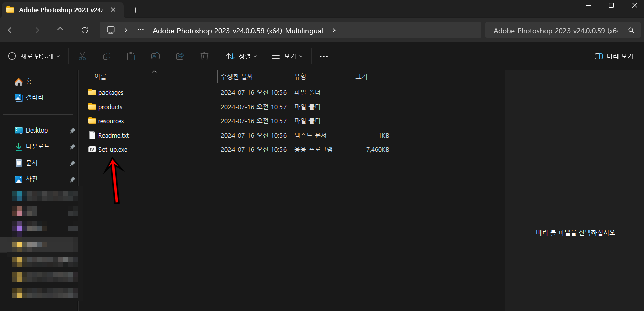
Task: Click the Cut scissors icon
Action: tap(82, 56)
